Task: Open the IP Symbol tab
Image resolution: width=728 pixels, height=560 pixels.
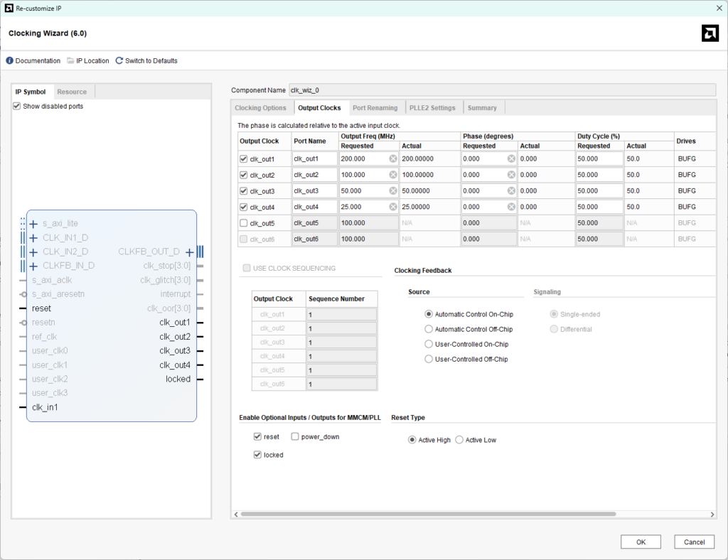Action: [x=31, y=92]
